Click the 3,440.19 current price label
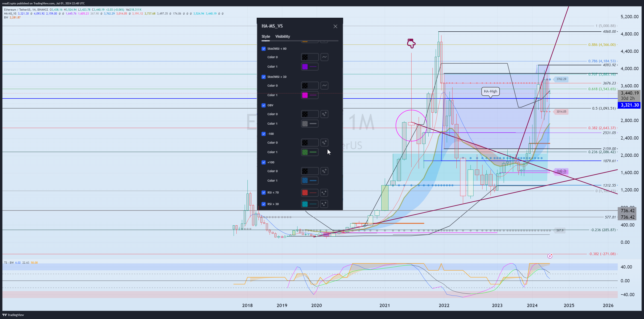Screen dimensions: 644x319 click(629, 93)
